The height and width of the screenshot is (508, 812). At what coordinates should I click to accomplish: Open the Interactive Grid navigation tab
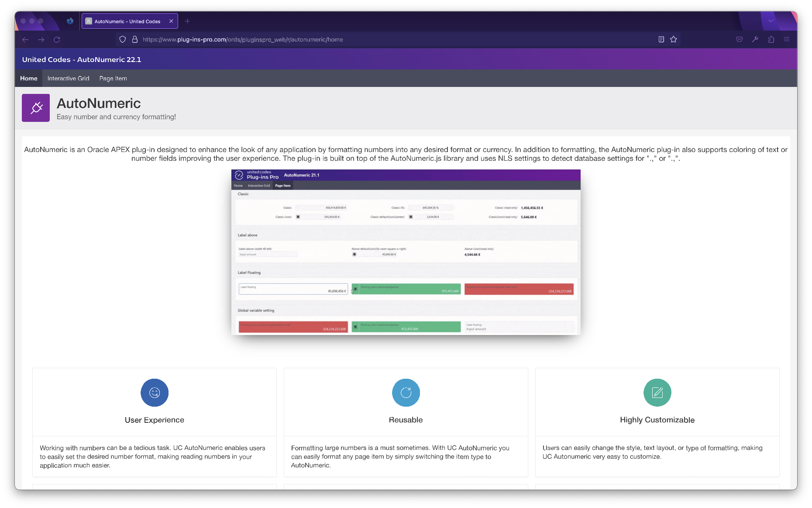tap(69, 78)
